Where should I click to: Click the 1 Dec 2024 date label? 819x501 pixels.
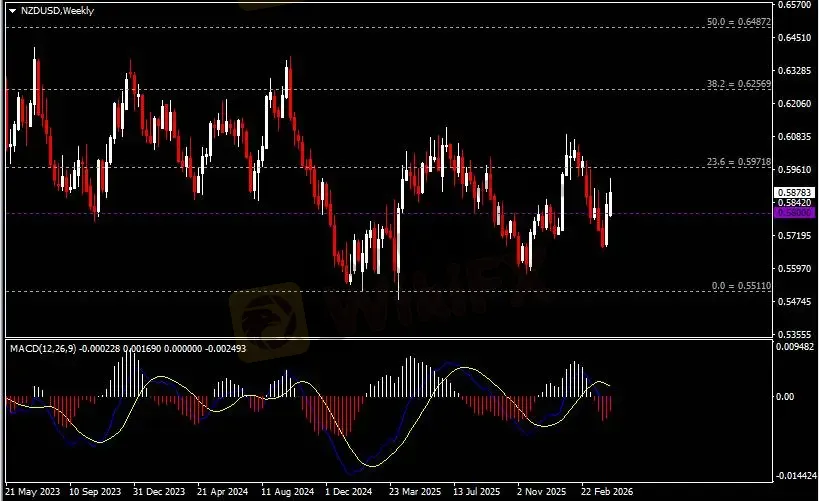pyautogui.click(x=348, y=492)
